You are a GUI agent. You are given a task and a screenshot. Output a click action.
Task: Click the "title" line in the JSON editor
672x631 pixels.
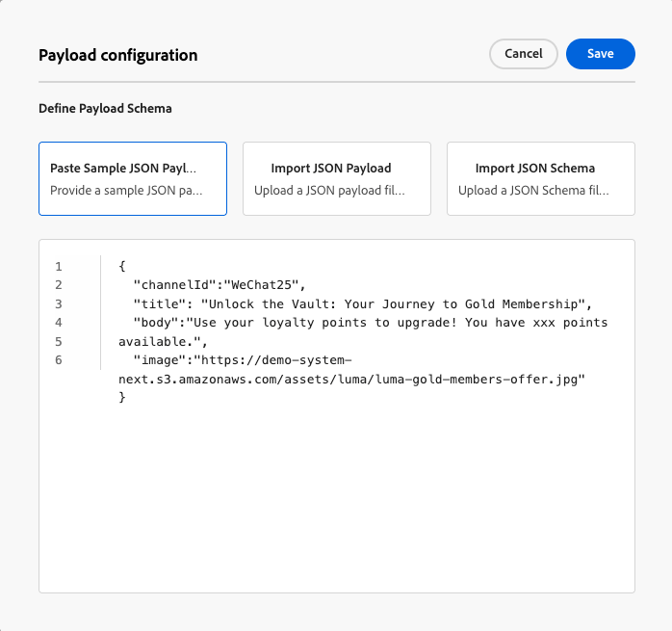pos(363,304)
